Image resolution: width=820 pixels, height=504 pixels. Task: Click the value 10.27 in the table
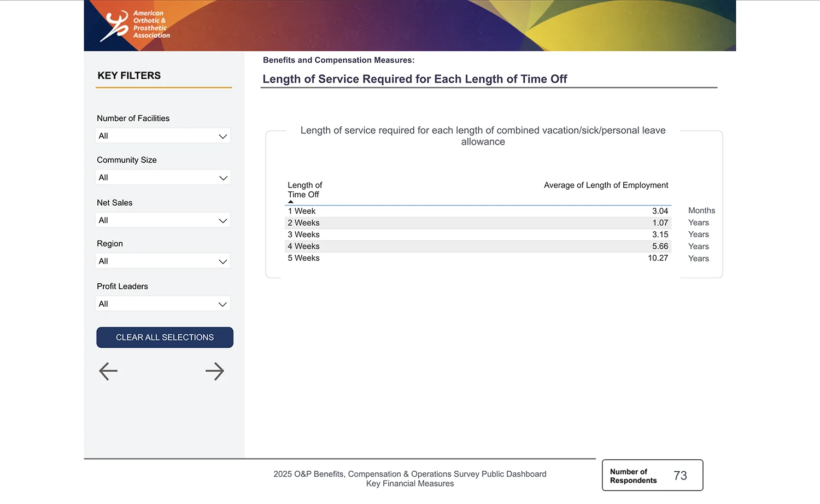pyautogui.click(x=658, y=258)
